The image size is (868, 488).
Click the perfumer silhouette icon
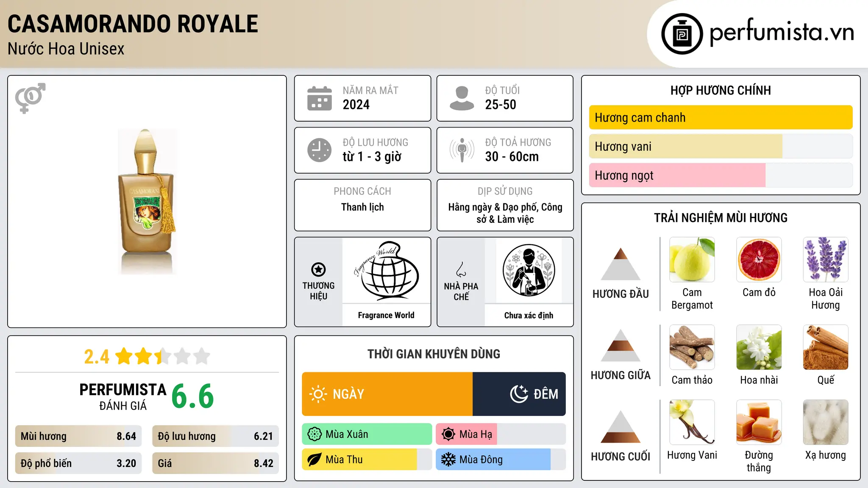(529, 270)
